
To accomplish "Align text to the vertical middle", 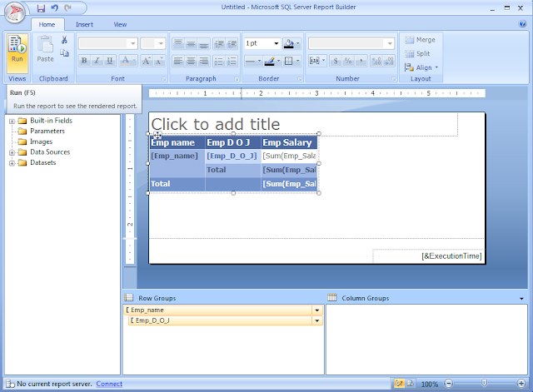I will (191, 43).
